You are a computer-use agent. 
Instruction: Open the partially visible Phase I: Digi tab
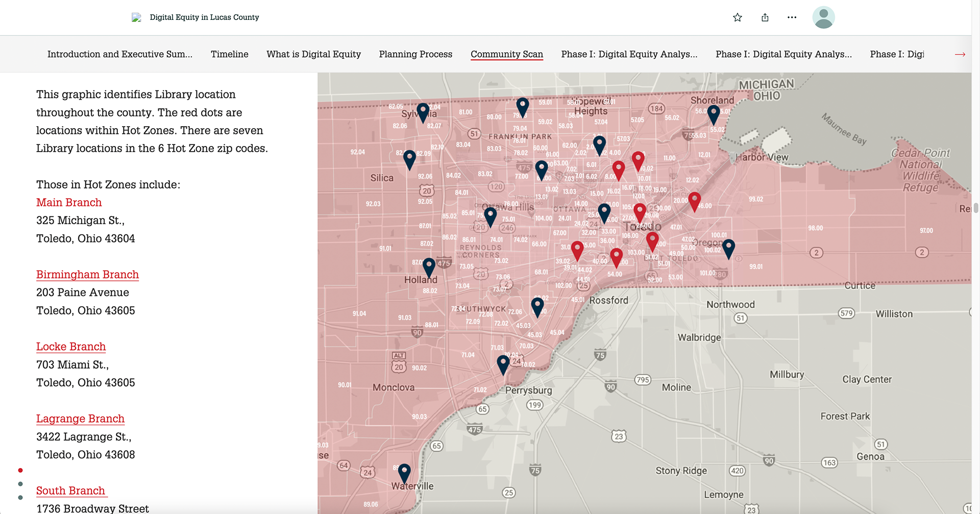coord(897,54)
